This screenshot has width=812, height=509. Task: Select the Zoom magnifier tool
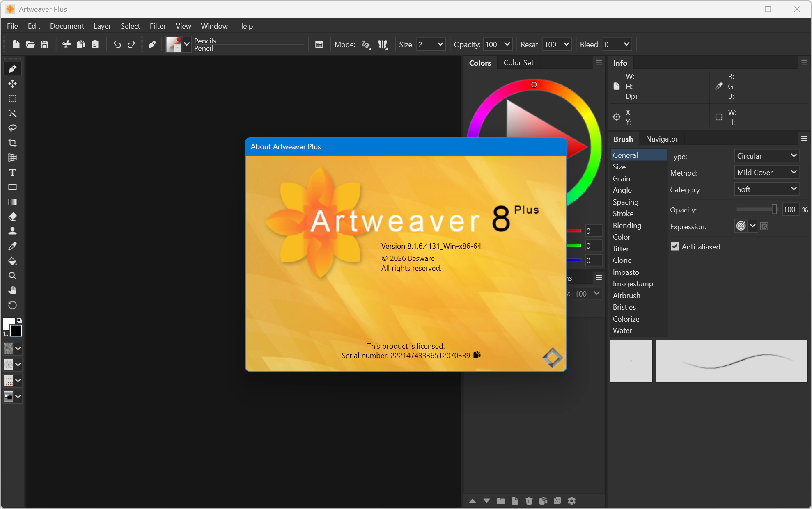tap(12, 276)
